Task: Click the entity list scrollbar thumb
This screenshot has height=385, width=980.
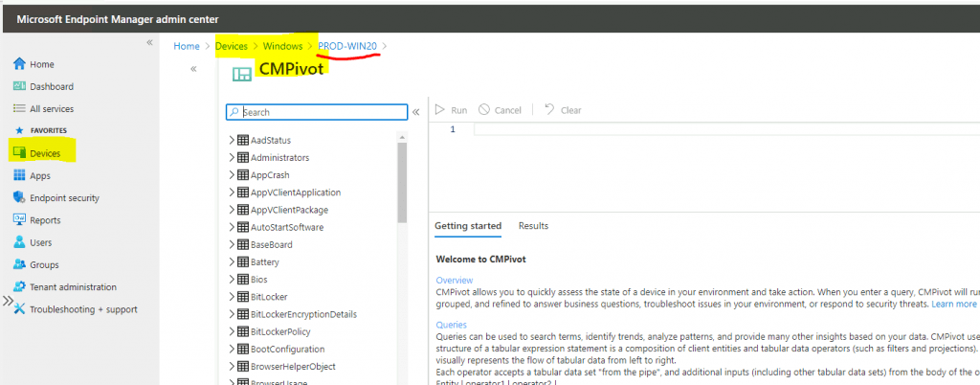Action: click(402, 183)
